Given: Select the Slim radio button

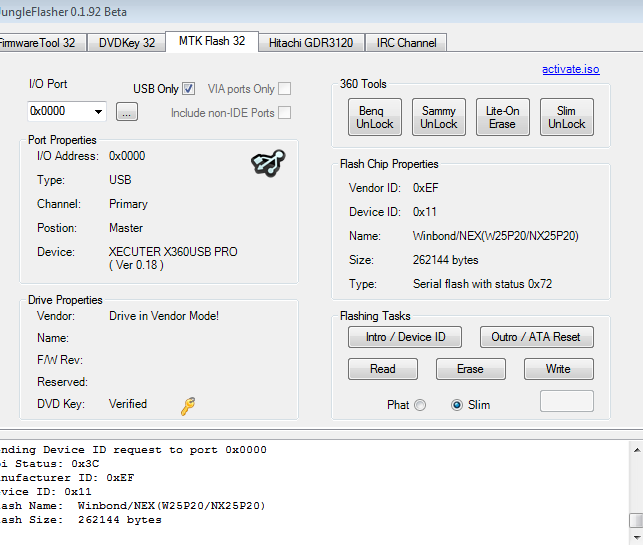Looking at the screenshot, I should [457, 405].
